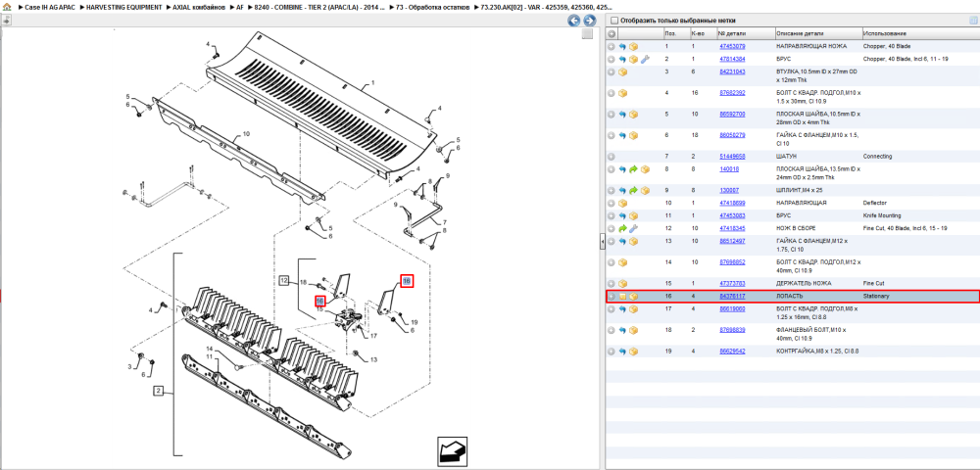Image resolution: width=980 pixels, height=470 pixels.
Task: Go to the next diagram with right arrow
Action: click(x=588, y=21)
